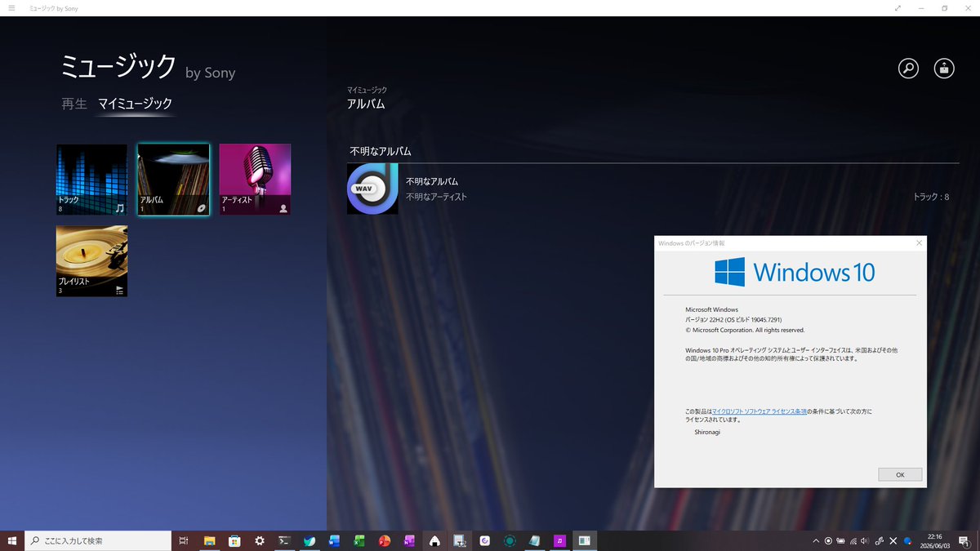Switch to the purple music note taskbar app
Image resolution: width=980 pixels, height=551 pixels.
559,540
